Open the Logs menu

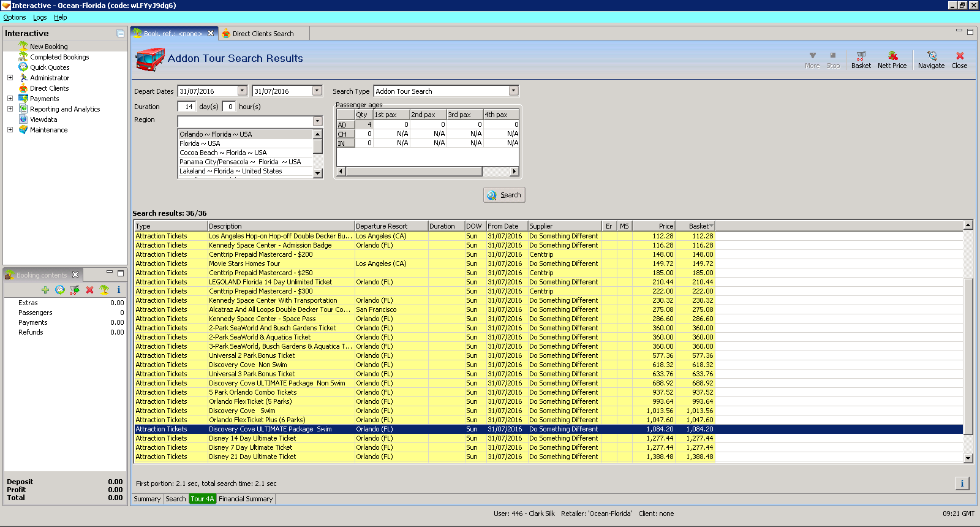(40, 17)
